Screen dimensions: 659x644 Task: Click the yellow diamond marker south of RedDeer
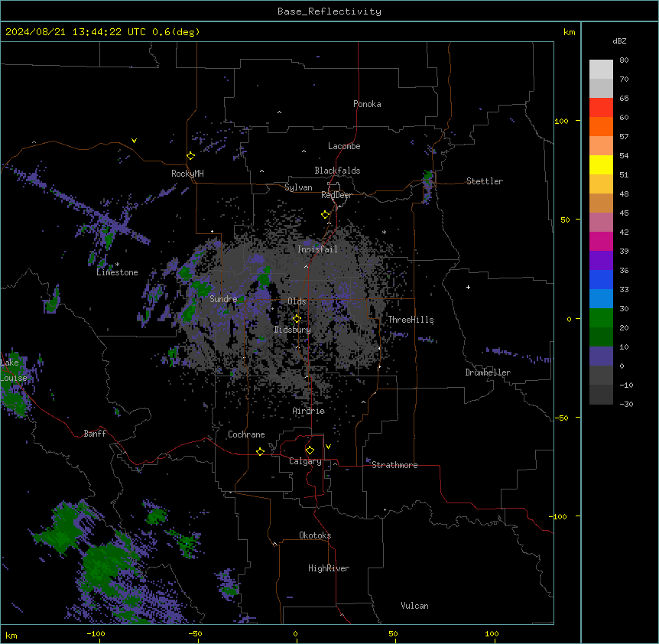coord(326,215)
